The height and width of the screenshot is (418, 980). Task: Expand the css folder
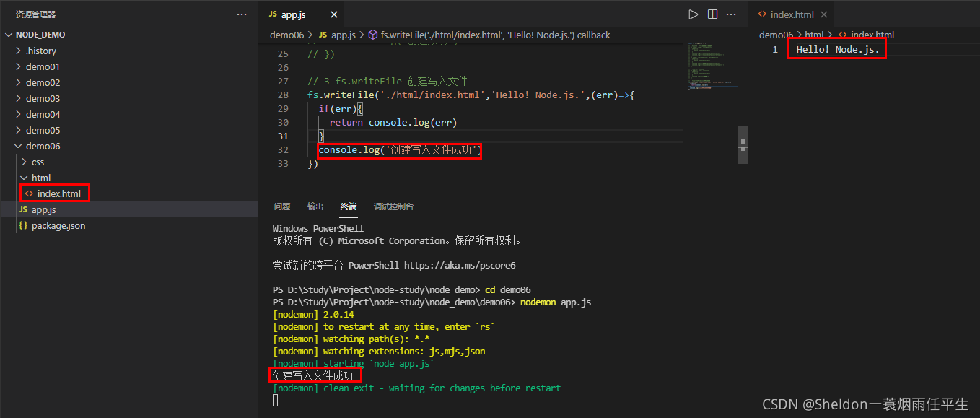tap(25, 162)
